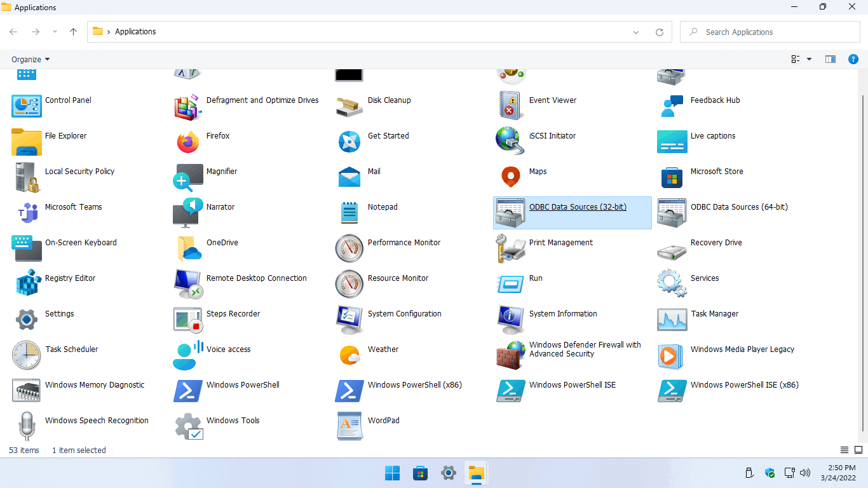Select "Windows PowerShell (x86)" label
The height and width of the screenshot is (488, 868).
[415, 385]
